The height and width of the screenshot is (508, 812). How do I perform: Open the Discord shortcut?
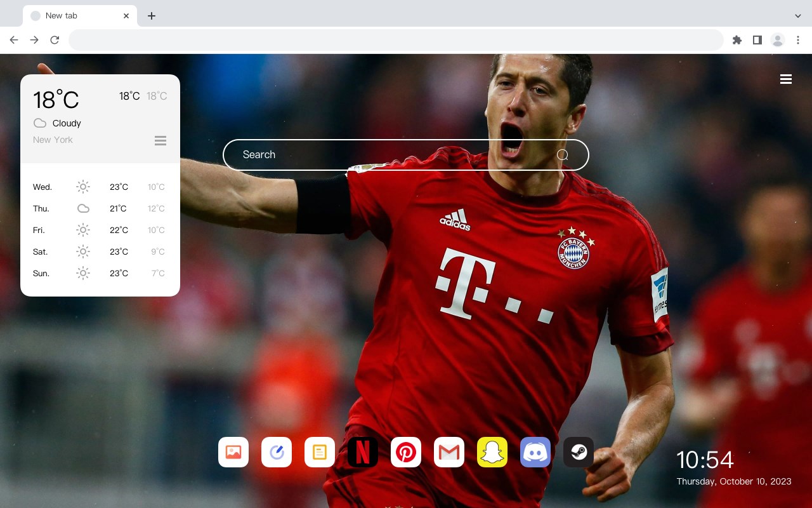point(535,452)
